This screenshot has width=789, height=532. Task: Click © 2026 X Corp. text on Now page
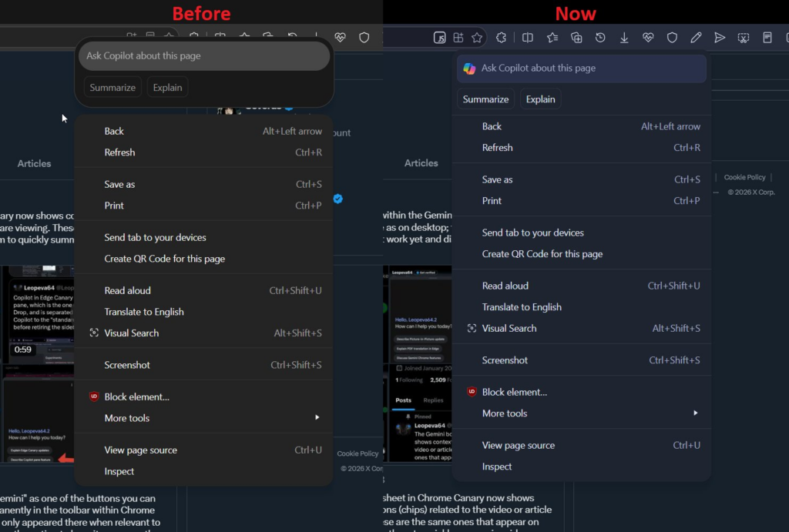751,192
